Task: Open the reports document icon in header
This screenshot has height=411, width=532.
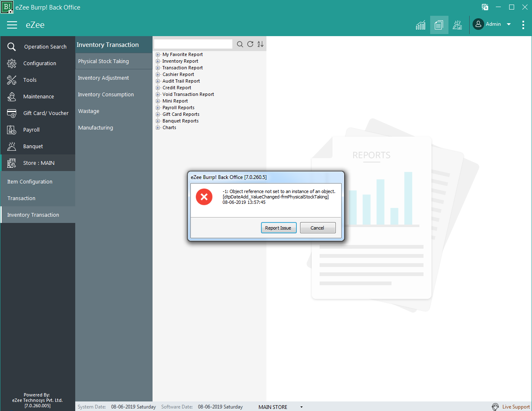Action: (439, 25)
